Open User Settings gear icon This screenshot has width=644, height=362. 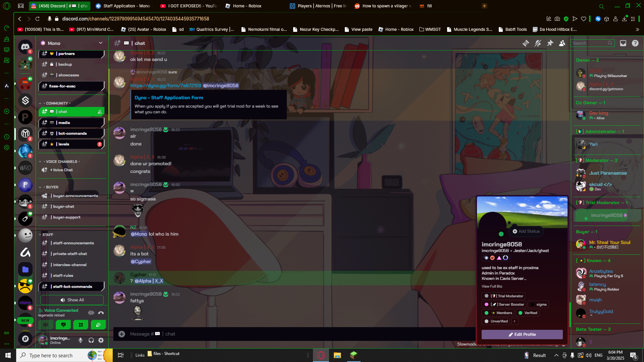(x=101, y=340)
